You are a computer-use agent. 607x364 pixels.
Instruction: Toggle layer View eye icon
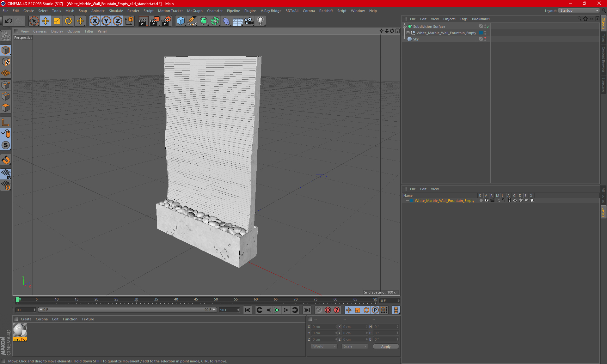(487, 200)
